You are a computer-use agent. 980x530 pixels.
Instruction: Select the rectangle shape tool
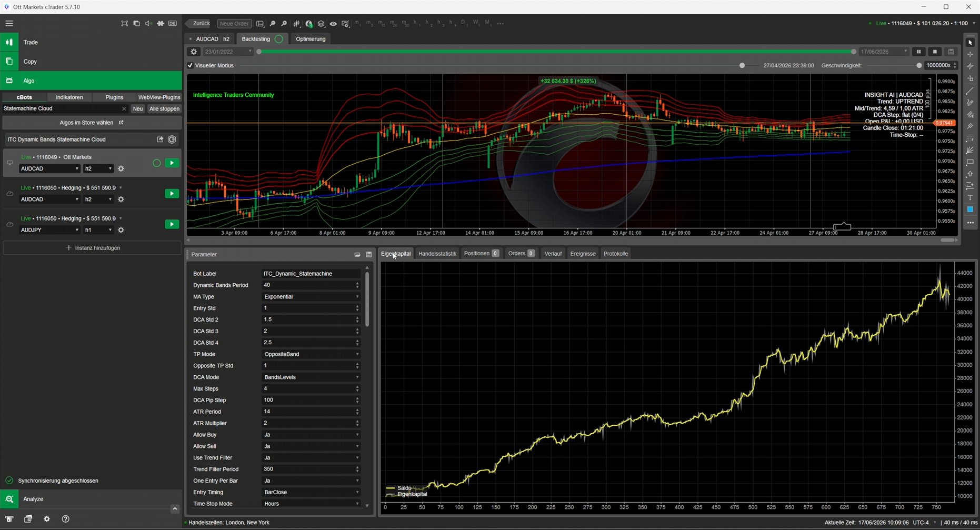point(970,163)
